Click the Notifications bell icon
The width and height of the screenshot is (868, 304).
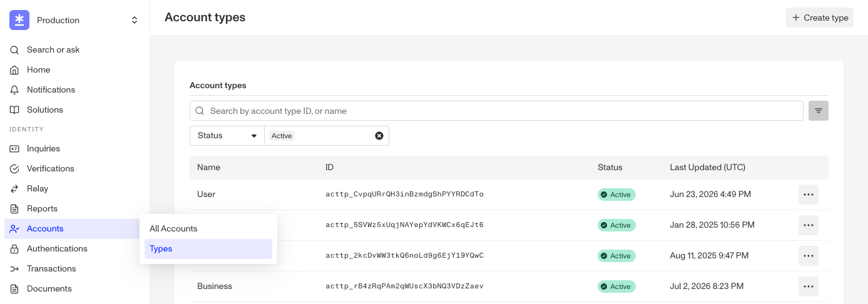coord(14,90)
